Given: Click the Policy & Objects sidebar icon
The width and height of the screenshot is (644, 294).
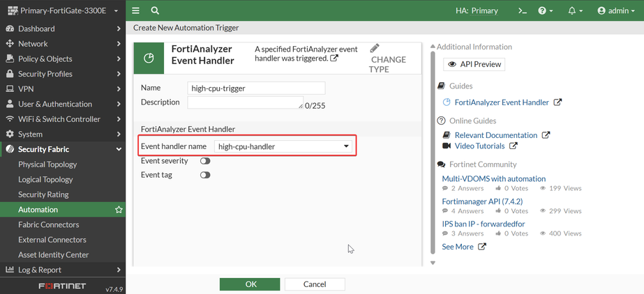Looking at the screenshot, I should (x=10, y=59).
